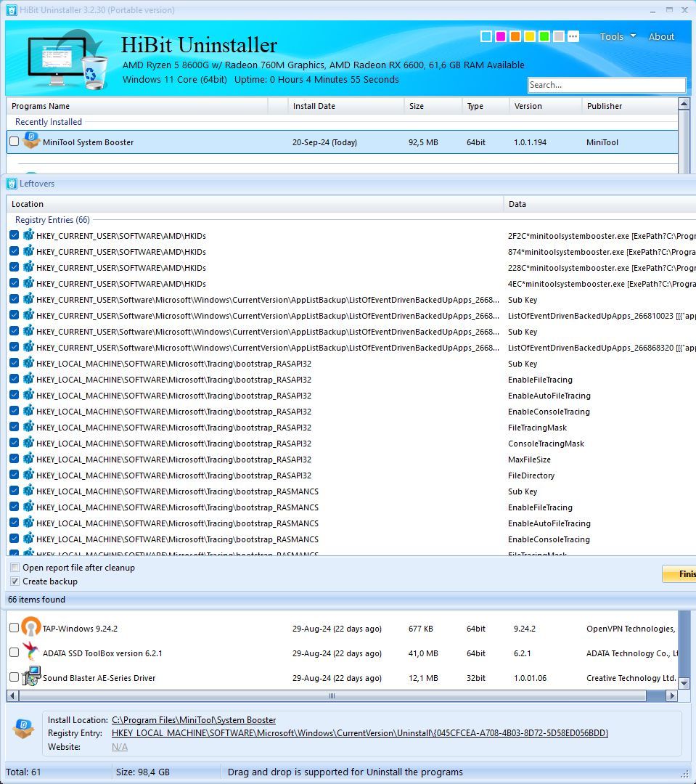
Task: Select the gray theme color swatch
Action: pos(559,36)
